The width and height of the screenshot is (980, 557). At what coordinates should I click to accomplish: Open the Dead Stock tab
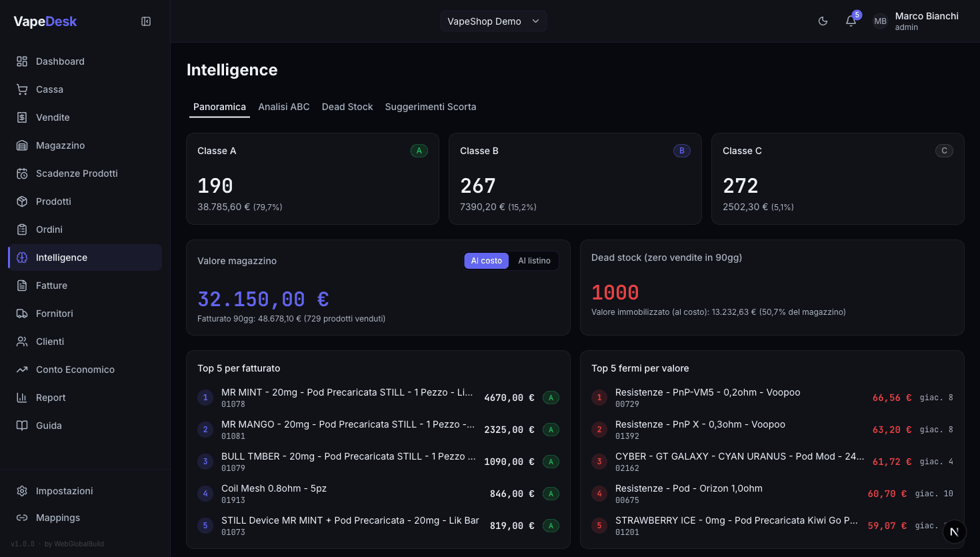point(347,107)
